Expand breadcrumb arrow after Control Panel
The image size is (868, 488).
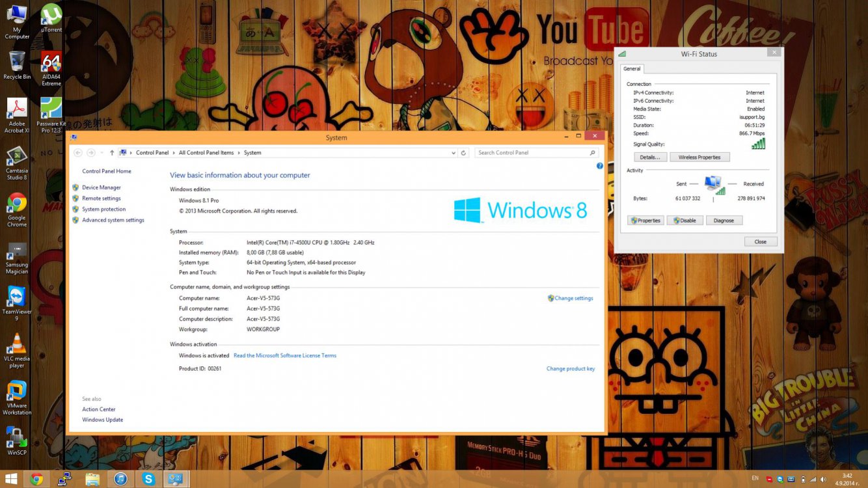click(x=174, y=153)
